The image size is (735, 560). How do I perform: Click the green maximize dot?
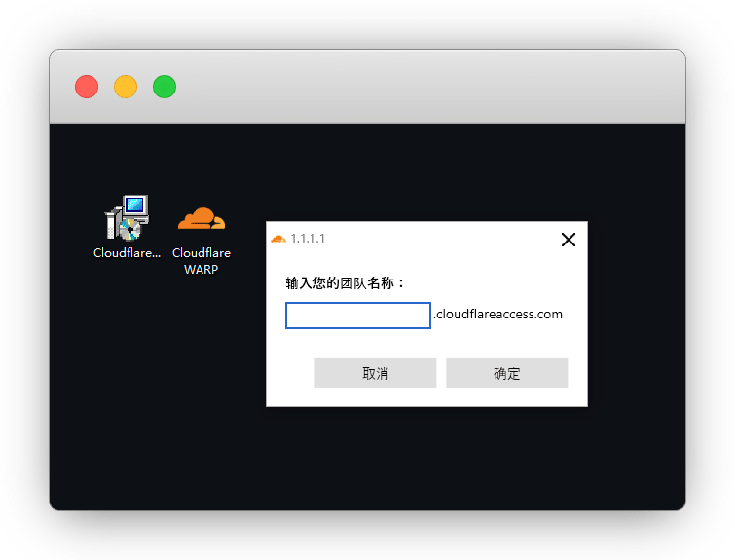point(165,87)
